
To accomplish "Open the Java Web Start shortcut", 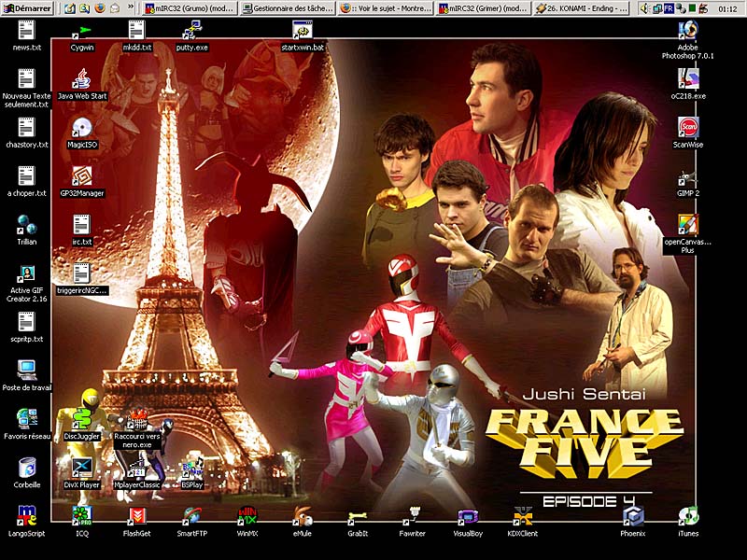I will pyautogui.click(x=82, y=84).
